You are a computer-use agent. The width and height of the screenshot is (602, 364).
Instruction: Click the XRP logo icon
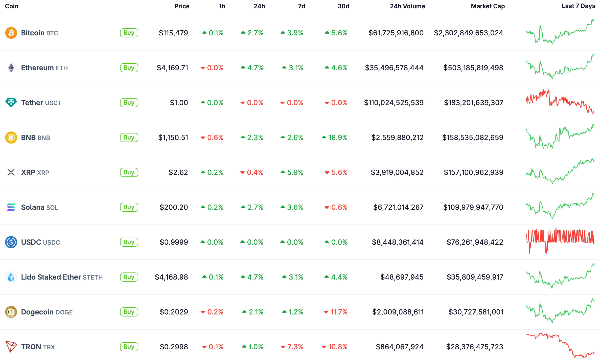[11, 172]
